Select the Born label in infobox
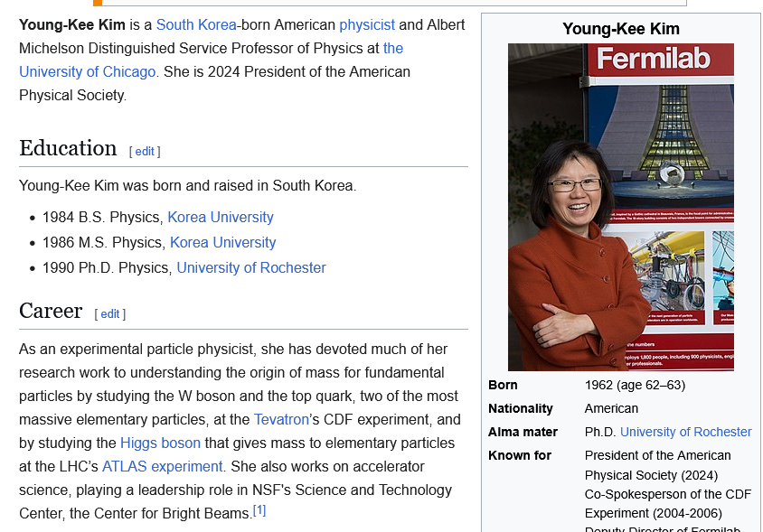 click(x=503, y=385)
